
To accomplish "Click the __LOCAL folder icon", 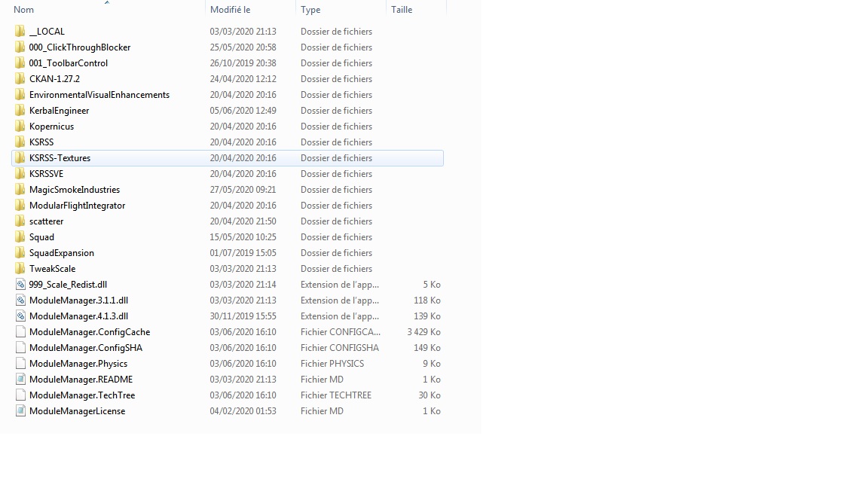I will coord(20,32).
